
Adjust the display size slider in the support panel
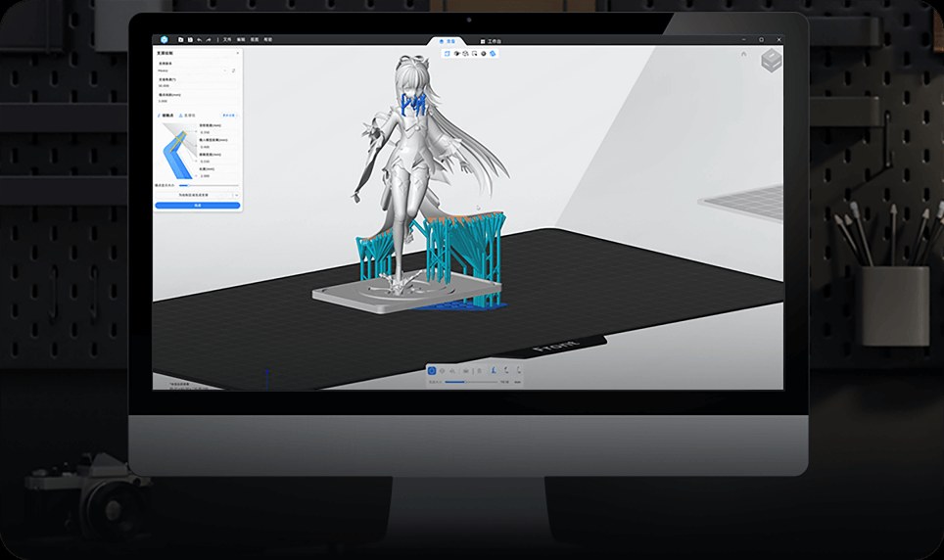coord(209,185)
